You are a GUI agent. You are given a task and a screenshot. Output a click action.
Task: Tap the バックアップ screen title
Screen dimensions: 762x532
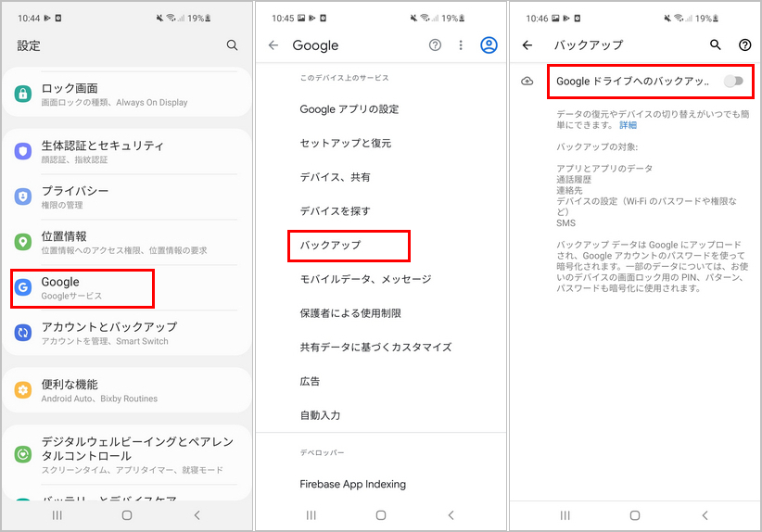589,45
